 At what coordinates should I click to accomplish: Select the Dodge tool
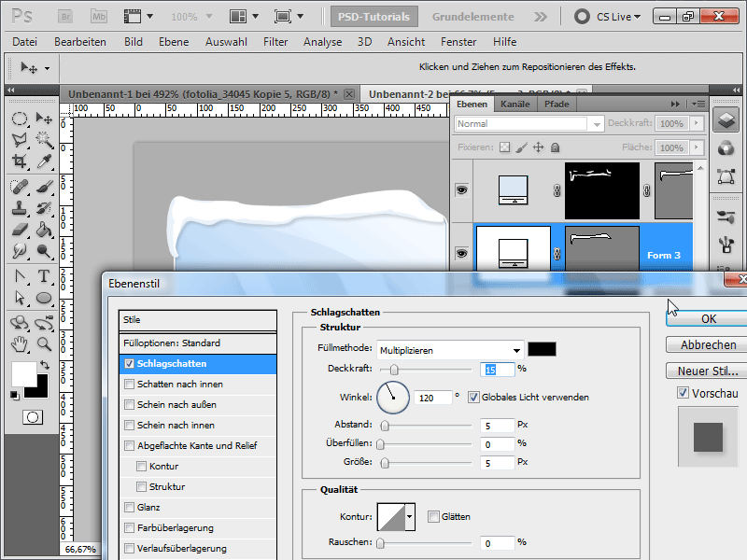click(x=44, y=251)
